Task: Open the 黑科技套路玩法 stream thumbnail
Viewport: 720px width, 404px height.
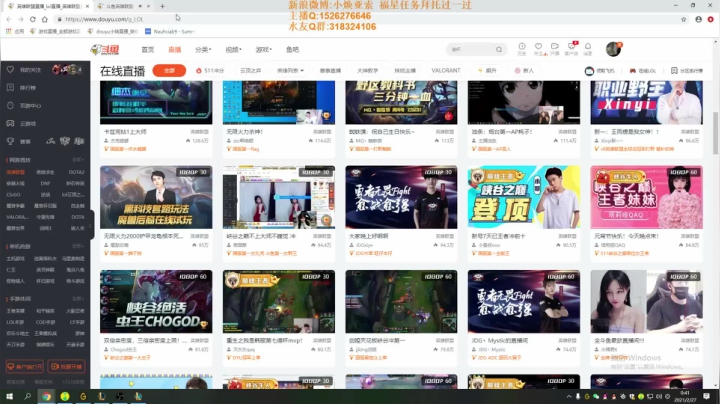Action: (156, 197)
